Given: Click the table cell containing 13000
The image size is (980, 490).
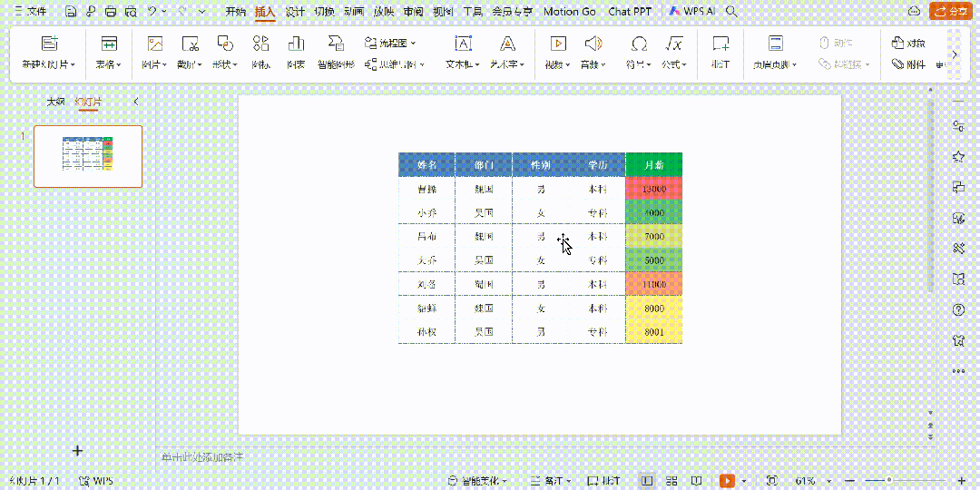Looking at the screenshot, I should click(x=653, y=189).
